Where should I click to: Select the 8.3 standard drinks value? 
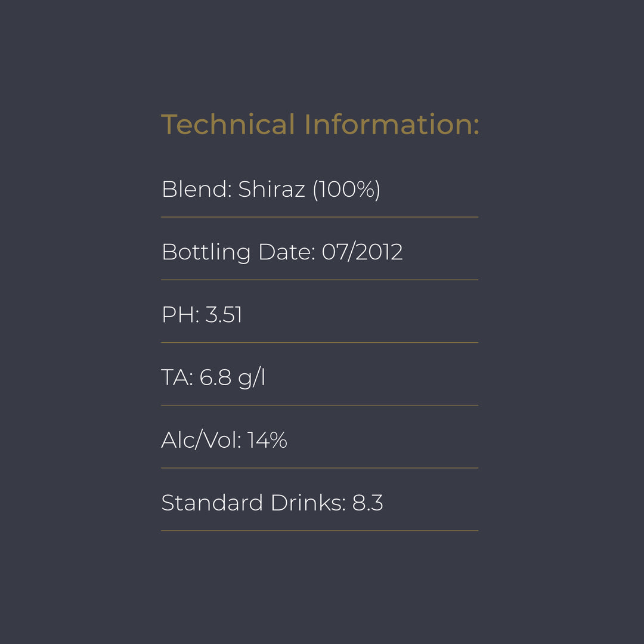[367, 503]
